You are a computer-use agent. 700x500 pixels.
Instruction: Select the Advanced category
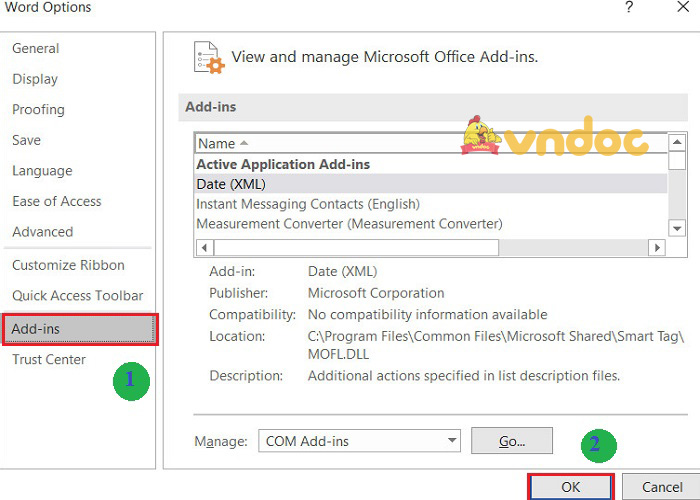coord(43,232)
